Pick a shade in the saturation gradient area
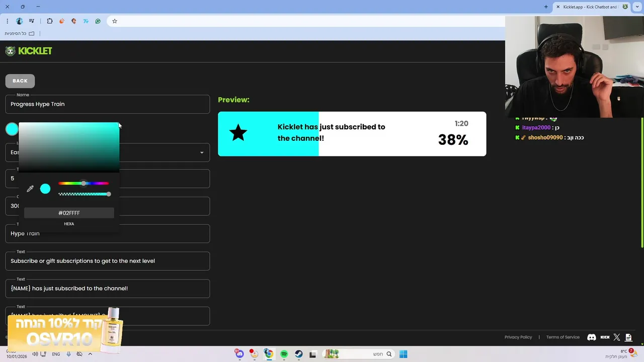 pyautogui.click(x=69, y=147)
